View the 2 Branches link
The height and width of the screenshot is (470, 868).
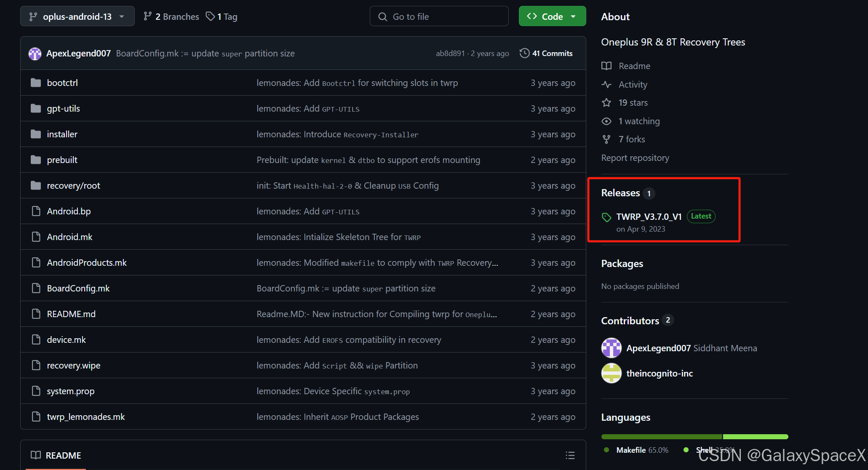171,16
